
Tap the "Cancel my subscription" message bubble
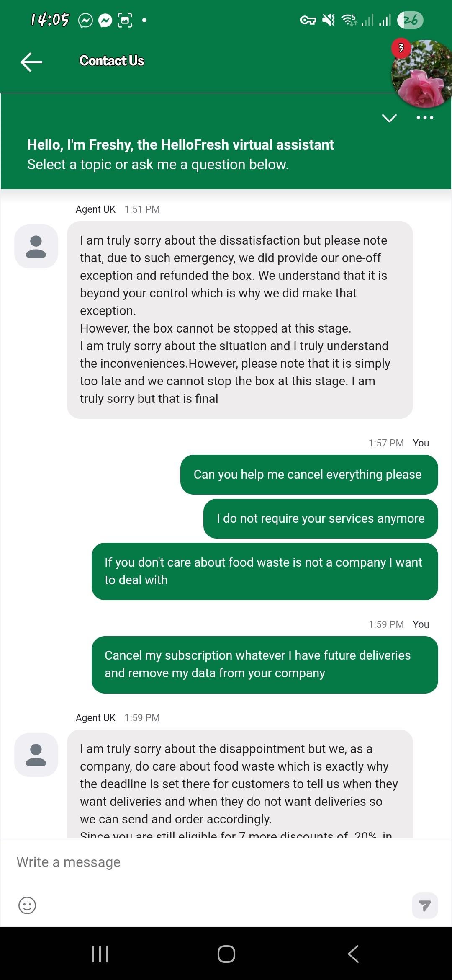265,664
